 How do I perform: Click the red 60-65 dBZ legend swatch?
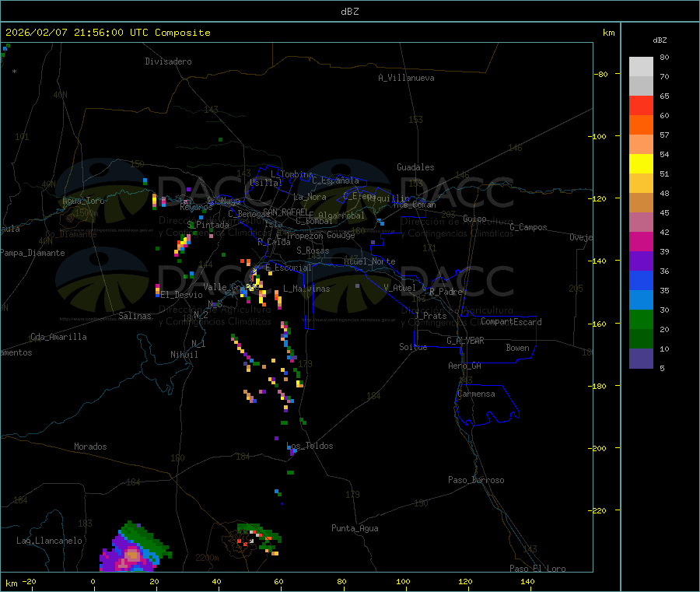pos(641,105)
